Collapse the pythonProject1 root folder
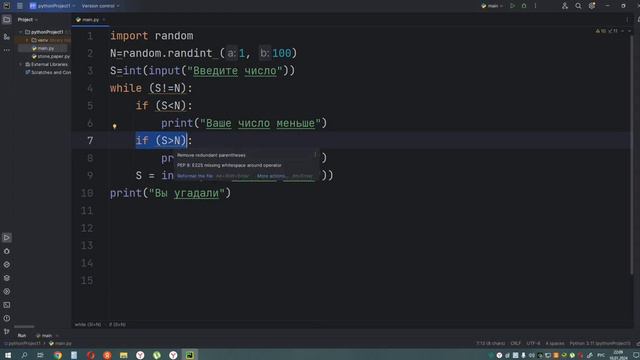The image size is (640, 360). coord(20,32)
